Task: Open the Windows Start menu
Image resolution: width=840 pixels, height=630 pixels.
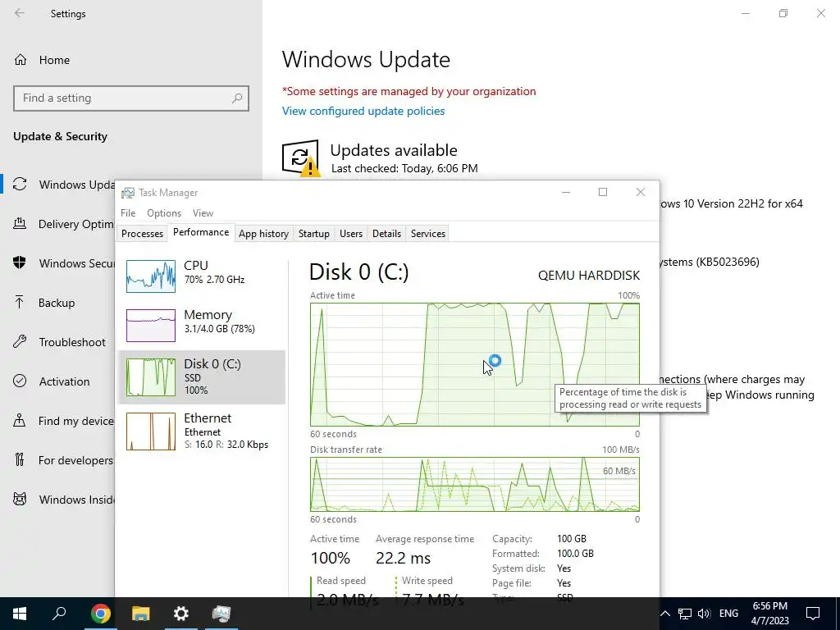Action: [x=20, y=614]
